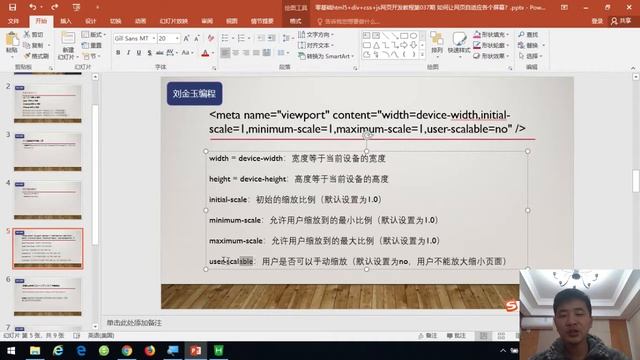The width and height of the screenshot is (640, 360).
Task: Open the File tab
Action: click(x=13, y=21)
